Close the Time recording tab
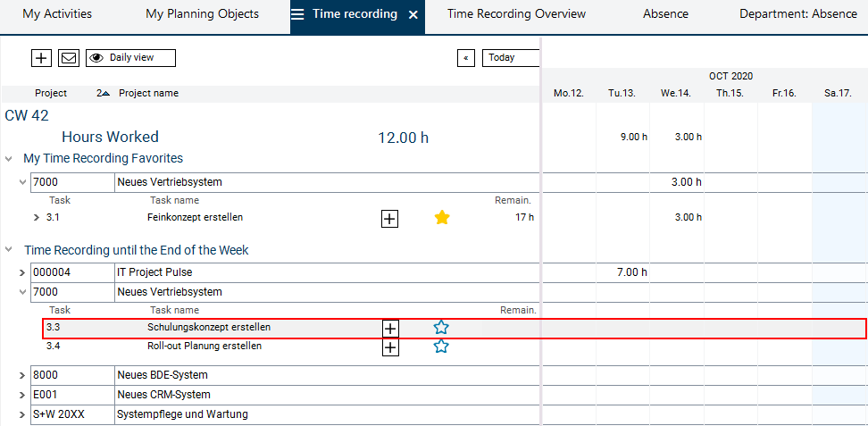Image resolution: width=868 pixels, height=426 pixels. coord(413,15)
